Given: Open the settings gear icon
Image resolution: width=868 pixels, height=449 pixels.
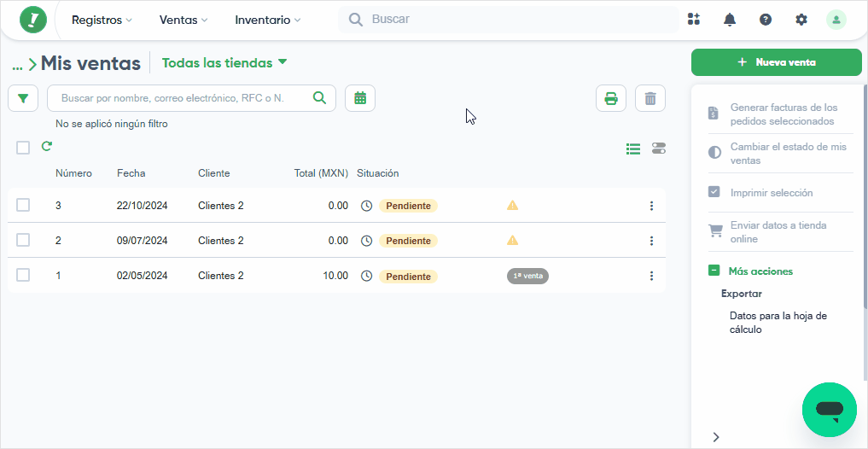Looking at the screenshot, I should [801, 20].
